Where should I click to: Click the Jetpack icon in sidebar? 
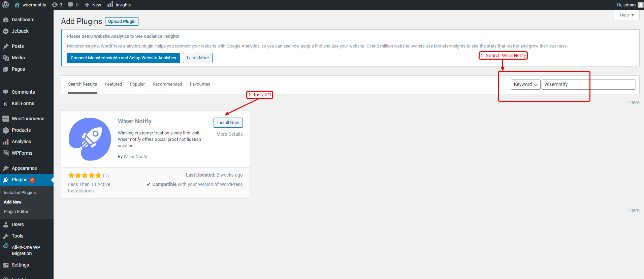click(6, 31)
